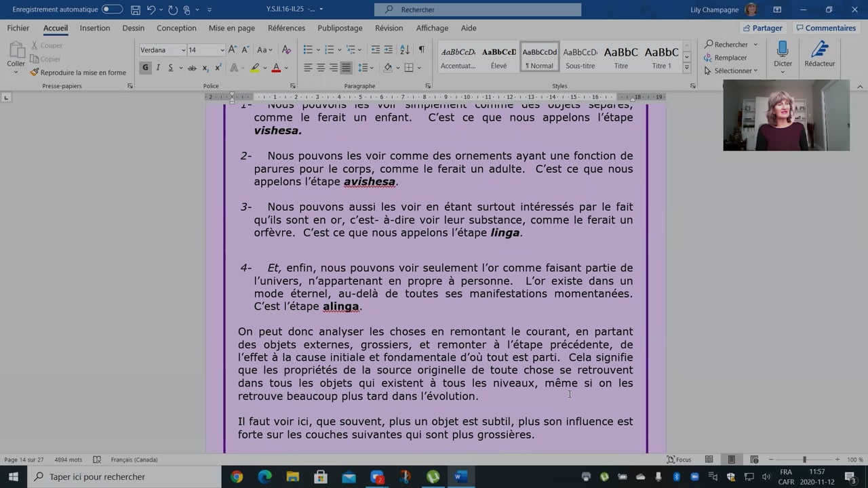Apply subscript formatting
The image size is (868, 488).
205,68
